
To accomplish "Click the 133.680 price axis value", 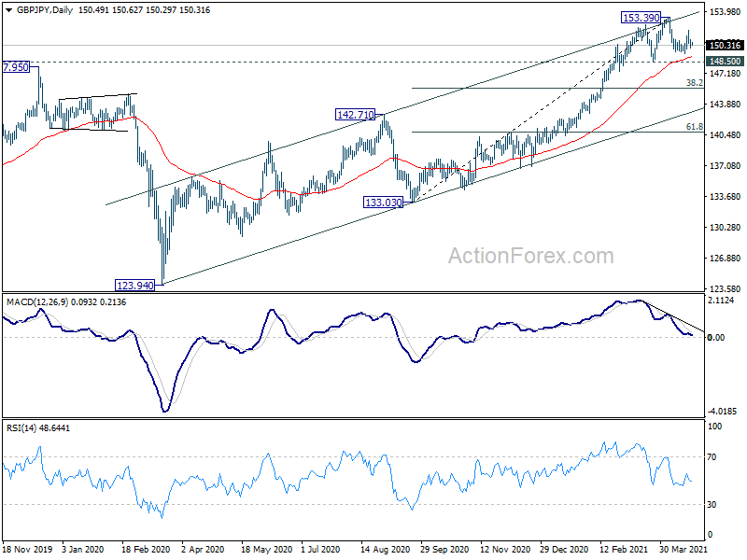I will (726, 197).
